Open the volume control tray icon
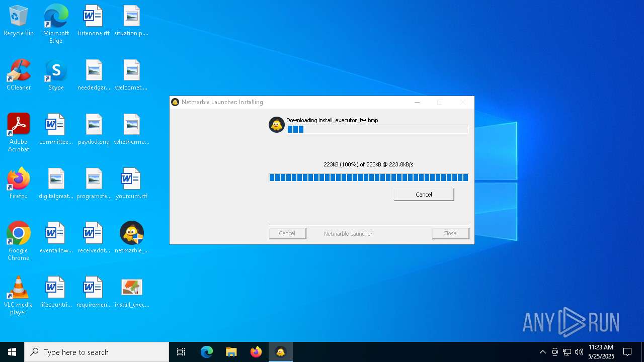644x362 pixels. click(579, 352)
